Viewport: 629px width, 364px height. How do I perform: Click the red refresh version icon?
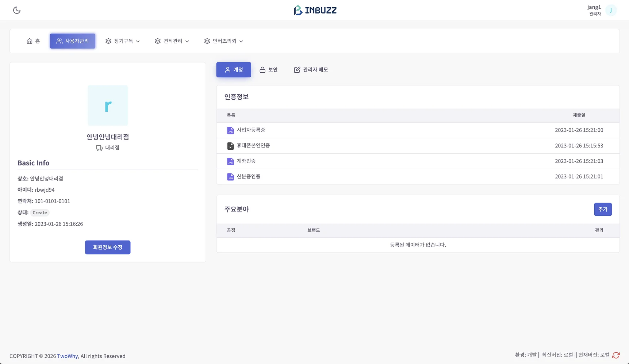coord(616,355)
